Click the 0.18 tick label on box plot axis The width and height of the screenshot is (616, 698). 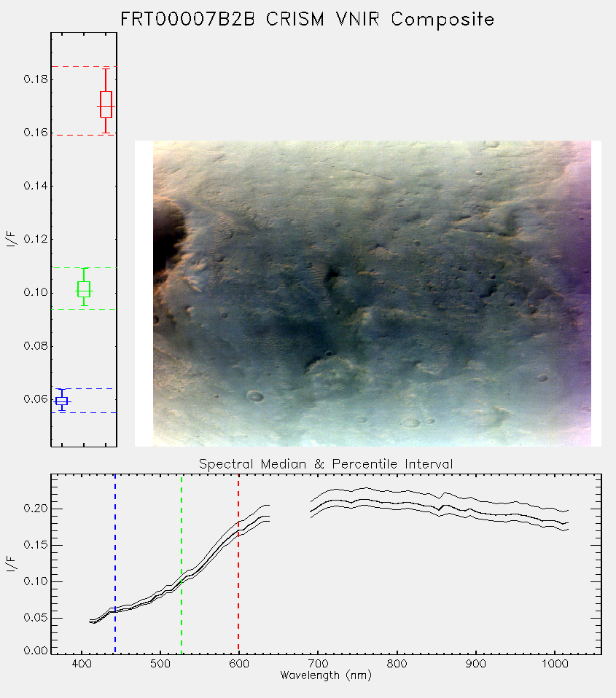36,79
